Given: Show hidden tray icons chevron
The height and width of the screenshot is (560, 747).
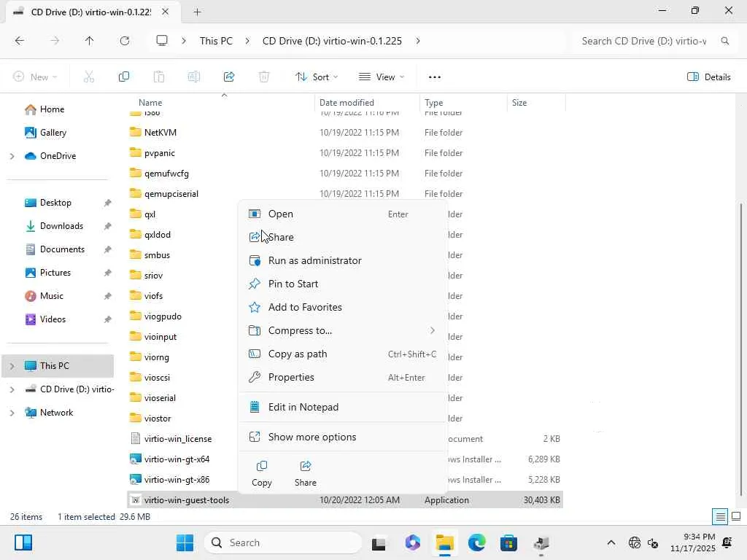Looking at the screenshot, I should coord(611,542).
